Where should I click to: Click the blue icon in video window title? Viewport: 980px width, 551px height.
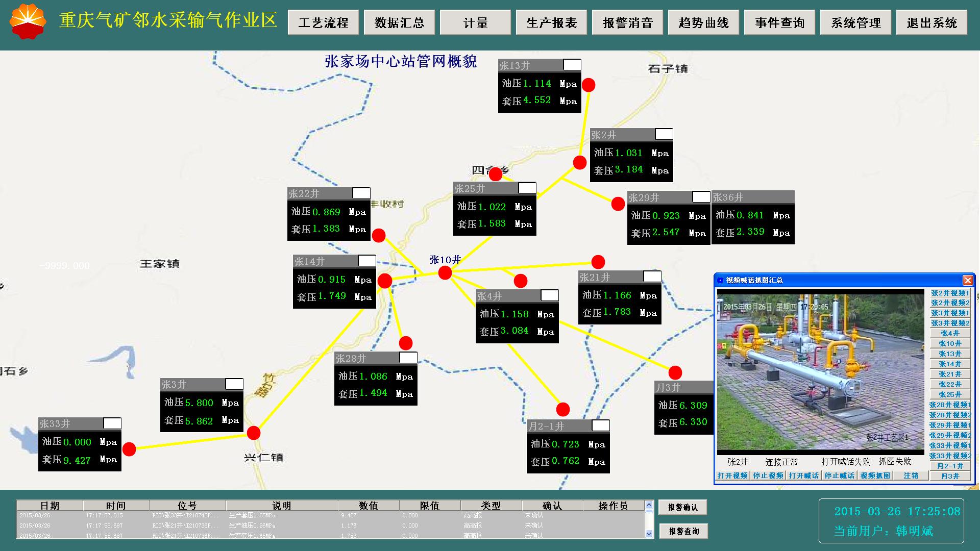(721, 280)
